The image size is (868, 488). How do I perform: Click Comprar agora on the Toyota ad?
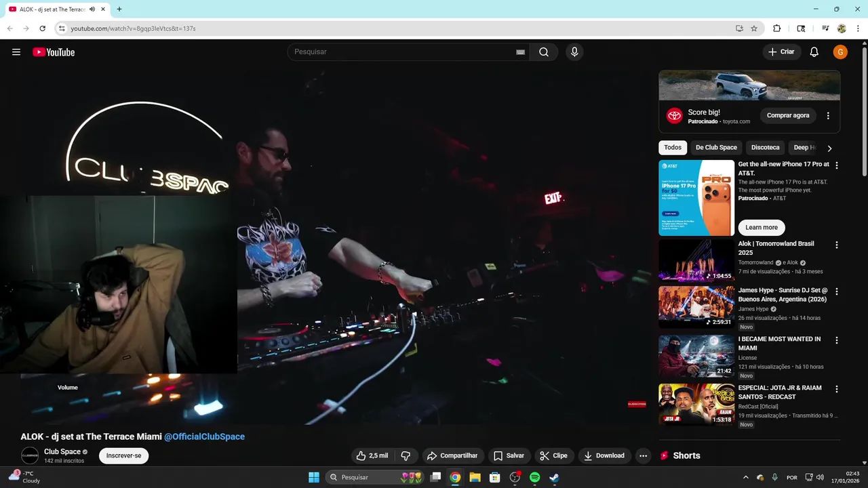coord(788,116)
